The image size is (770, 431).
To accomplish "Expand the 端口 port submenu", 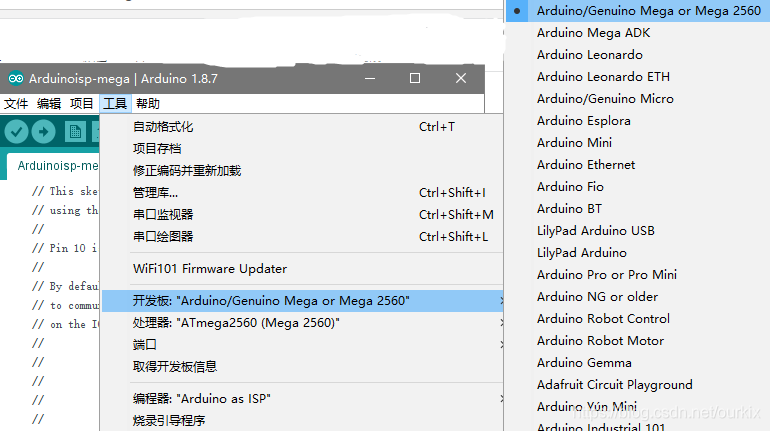I will pyautogui.click(x=302, y=345).
